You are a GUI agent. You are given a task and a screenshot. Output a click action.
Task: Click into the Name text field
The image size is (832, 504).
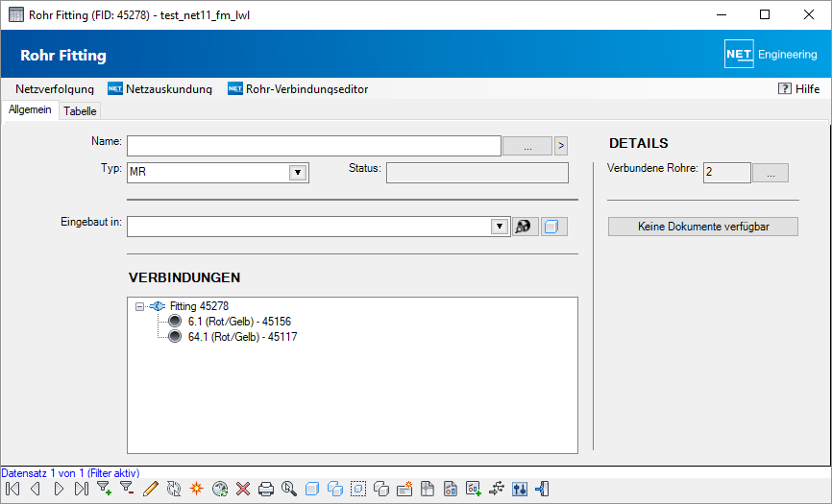click(313, 146)
